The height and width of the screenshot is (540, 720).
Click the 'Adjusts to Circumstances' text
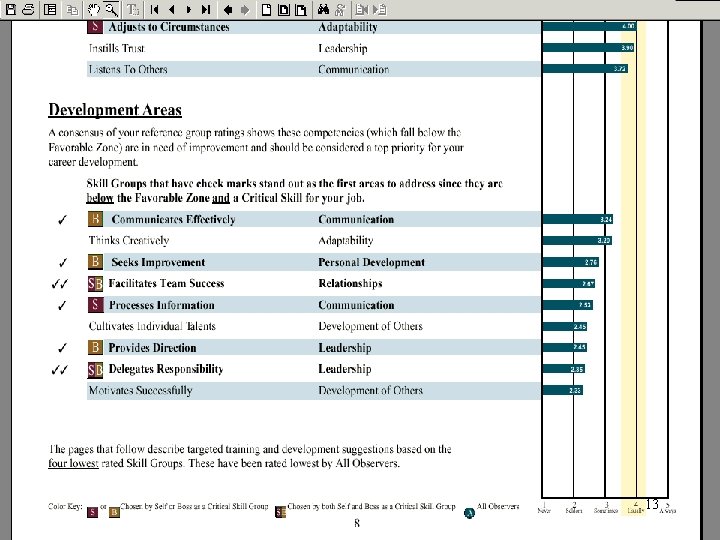(169, 27)
